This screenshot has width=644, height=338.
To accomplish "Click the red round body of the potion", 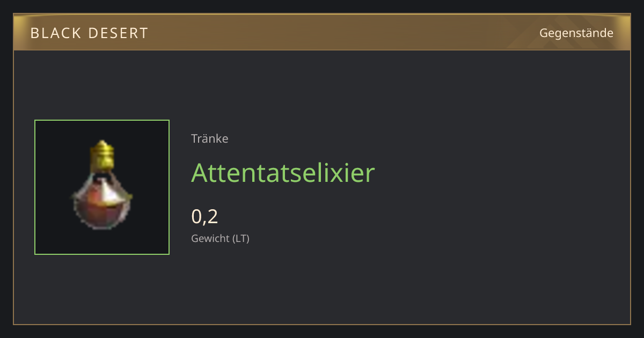I will [x=102, y=208].
